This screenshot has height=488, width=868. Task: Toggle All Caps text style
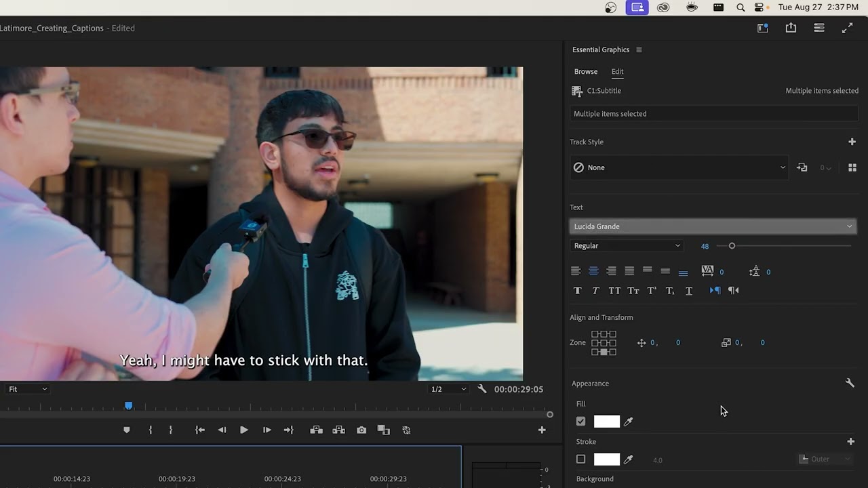coord(614,290)
